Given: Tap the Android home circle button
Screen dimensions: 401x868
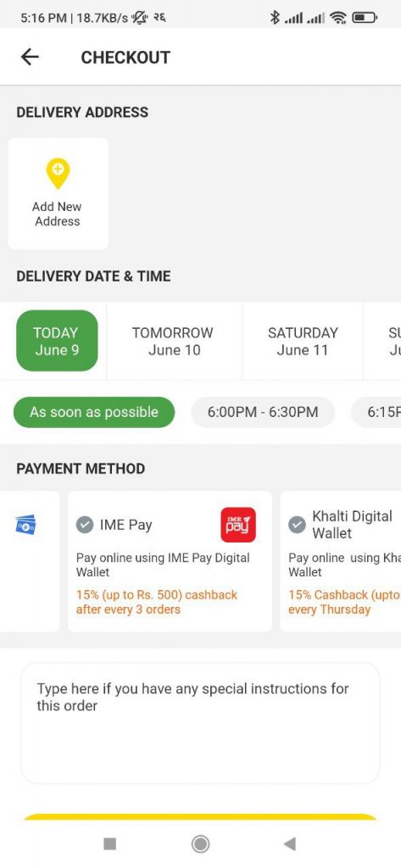Looking at the screenshot, I should tap(200, 843).
